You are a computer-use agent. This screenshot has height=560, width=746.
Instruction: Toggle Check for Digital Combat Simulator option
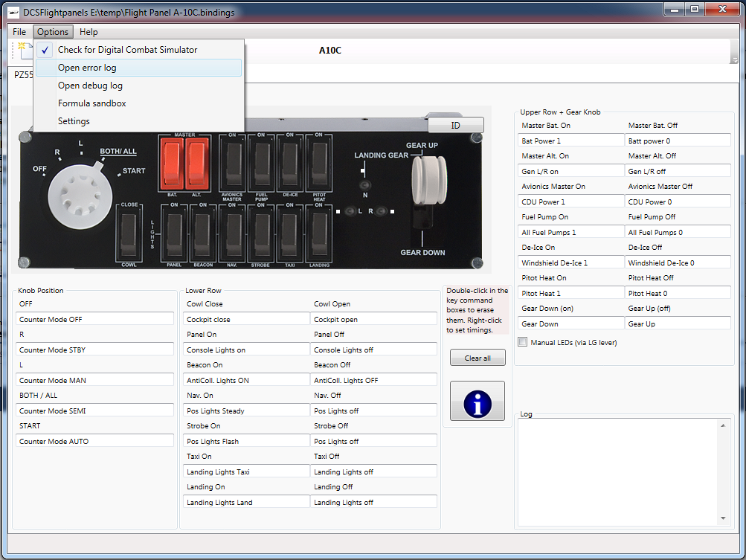click(x=127, y=50)
